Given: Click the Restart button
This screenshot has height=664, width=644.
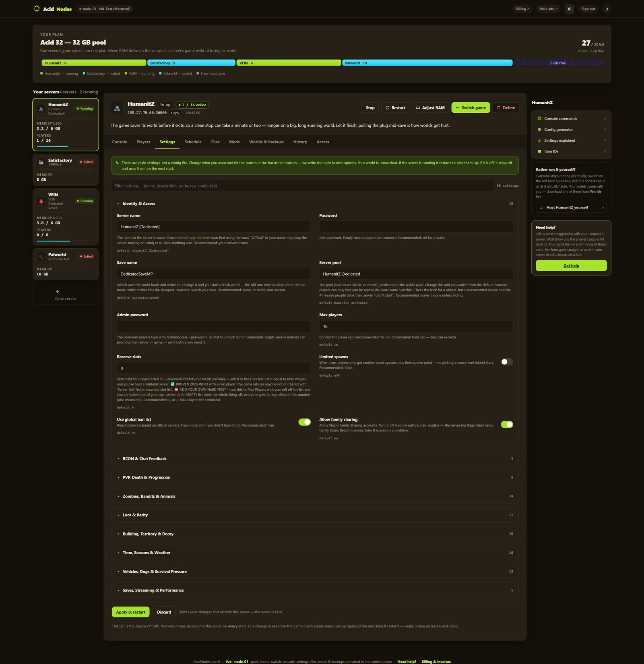Looking at the screenshot, I should (395, 107).
